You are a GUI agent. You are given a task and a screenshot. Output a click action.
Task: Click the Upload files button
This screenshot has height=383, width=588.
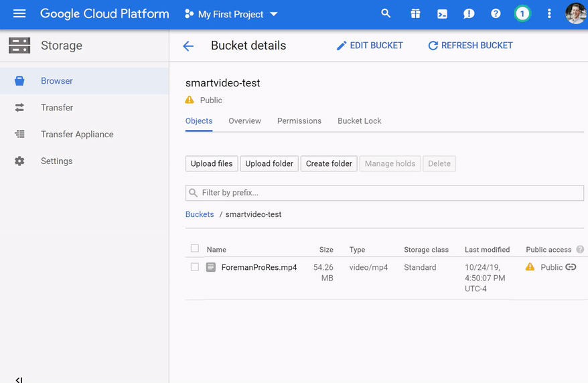(x=212, y=163)
